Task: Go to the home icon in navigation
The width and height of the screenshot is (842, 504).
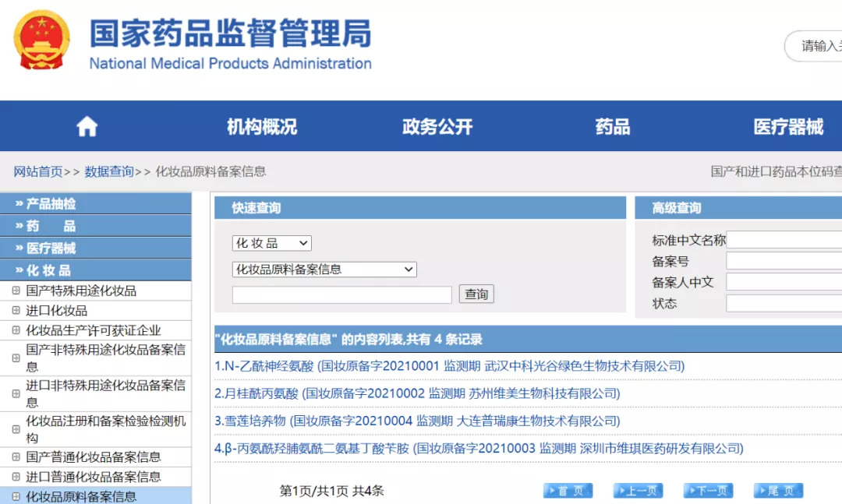Action: [x=87, y=127]
